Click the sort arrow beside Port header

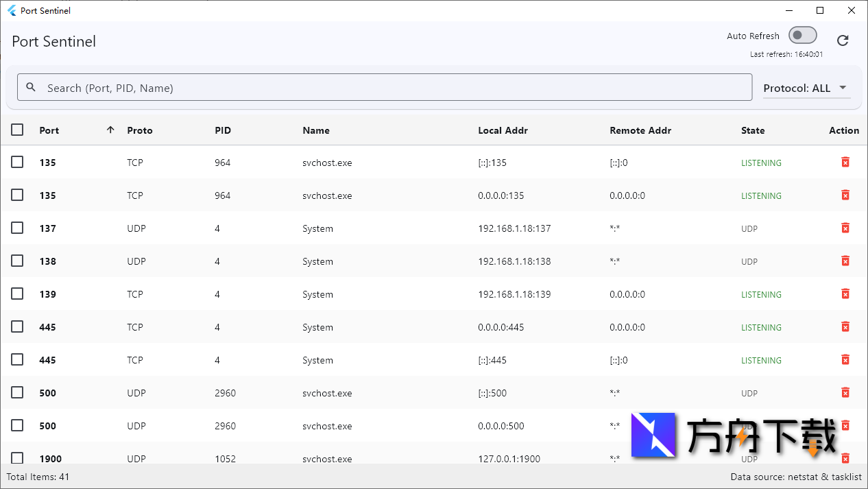tap(110, 130)
